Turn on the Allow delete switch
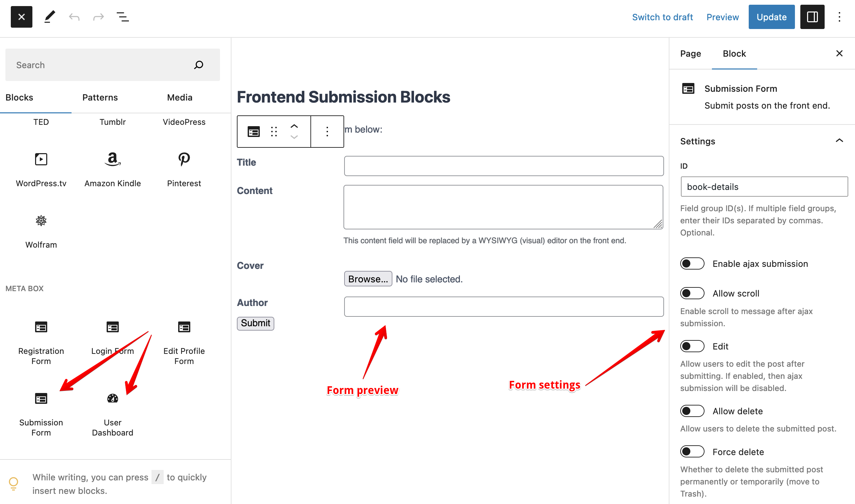 point(692,411)
